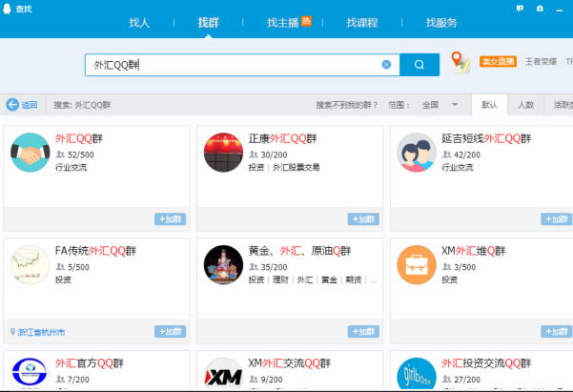Open group title 延吉短线外汇QQ群
This screenshot has height=392, width=573.
click(x=486, y=138)
